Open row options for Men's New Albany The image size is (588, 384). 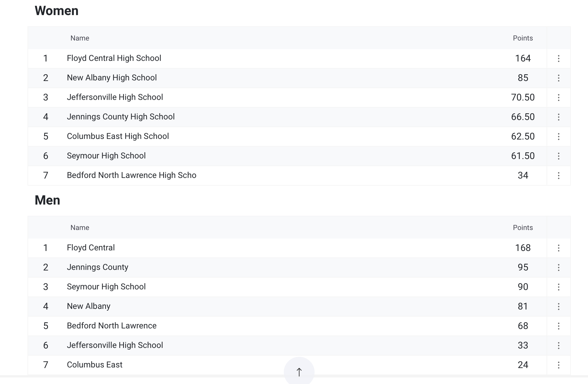coord(558,307)
